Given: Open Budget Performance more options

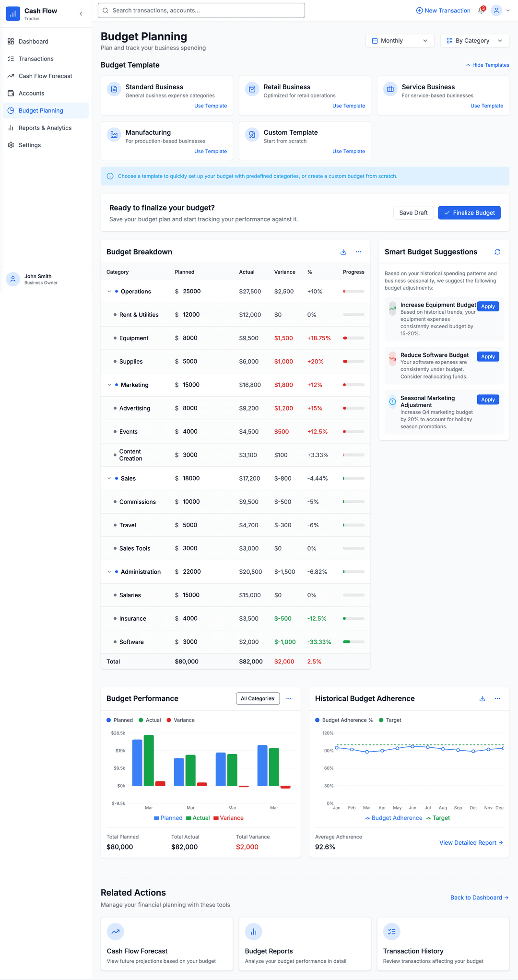Looking at the screenshot, I should pyautogui.click(x=289, y=698).
